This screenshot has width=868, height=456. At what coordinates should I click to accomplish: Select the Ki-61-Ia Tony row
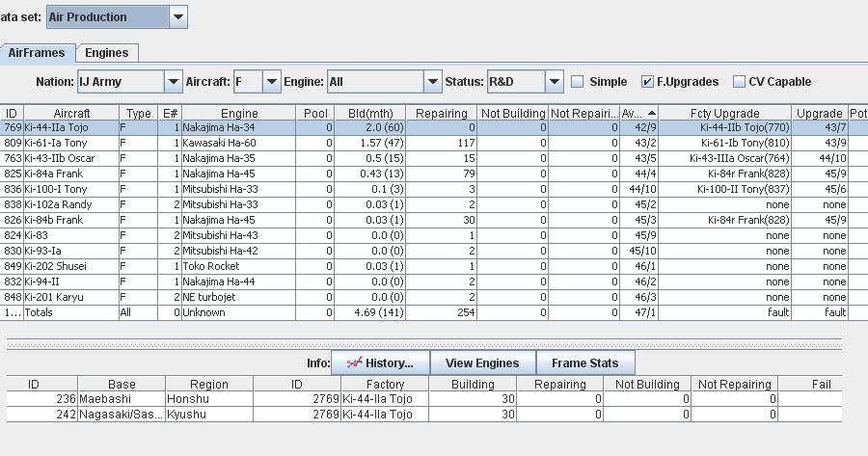(x=434, y=143)
